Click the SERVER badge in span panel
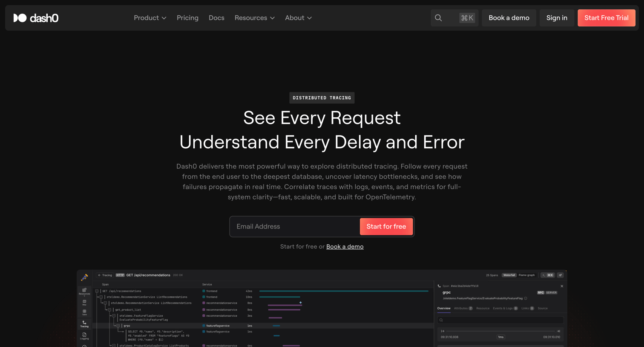Image resolution: width=644 pixels, height=347 pixels. 551,293
